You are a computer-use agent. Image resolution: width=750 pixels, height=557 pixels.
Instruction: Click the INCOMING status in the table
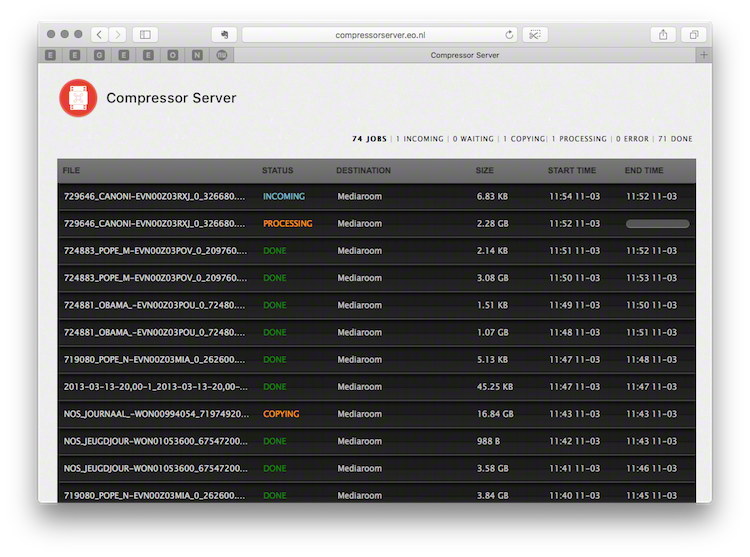click(x=284, y=197)
